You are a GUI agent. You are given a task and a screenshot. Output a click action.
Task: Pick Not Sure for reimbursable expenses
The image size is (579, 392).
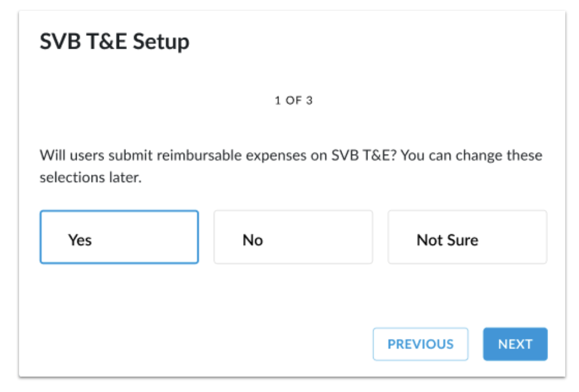pyautogui.click(x=467, y=237)
